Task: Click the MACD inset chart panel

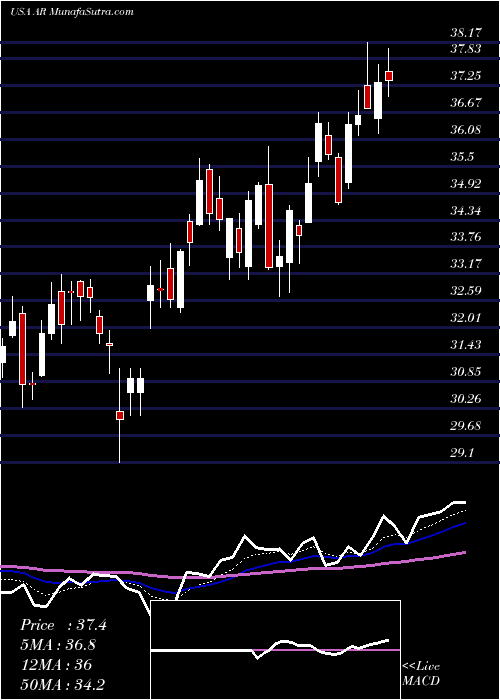Action: click(x=276, y=650)
